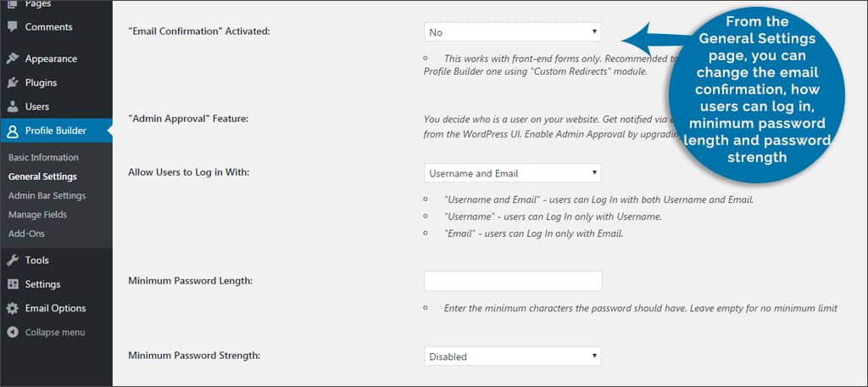Focus the Minimum Password Length field
This screenshot has width=868, height=387.
pos(512,281)
